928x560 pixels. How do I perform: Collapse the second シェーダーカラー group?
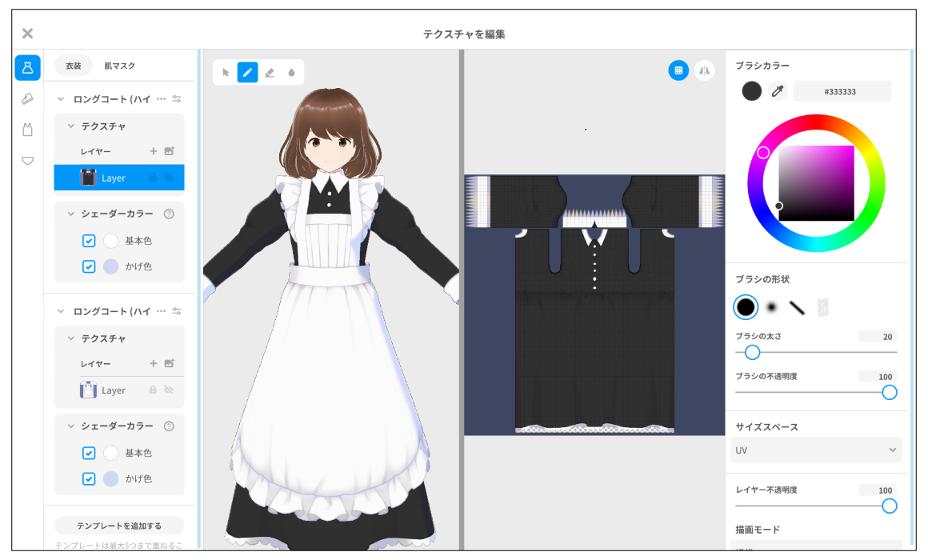pos(71,426)
